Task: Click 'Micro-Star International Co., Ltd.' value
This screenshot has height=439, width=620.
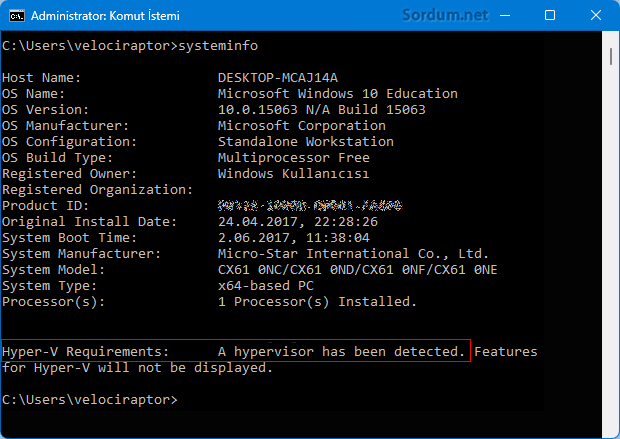Action: 353,254
